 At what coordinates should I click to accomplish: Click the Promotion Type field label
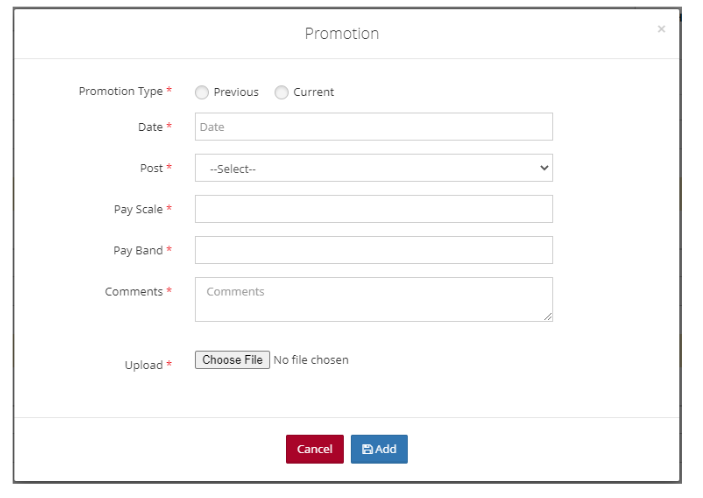(120, 91)
